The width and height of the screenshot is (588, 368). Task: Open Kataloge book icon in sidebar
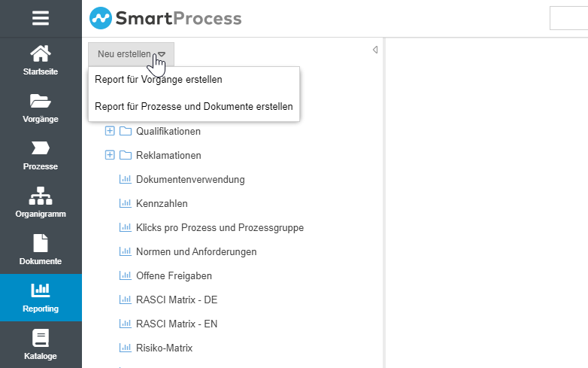[x=41, y=344]
